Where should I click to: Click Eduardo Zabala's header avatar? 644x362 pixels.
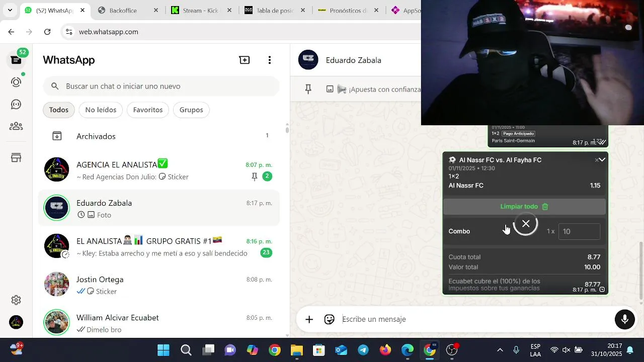308,60
